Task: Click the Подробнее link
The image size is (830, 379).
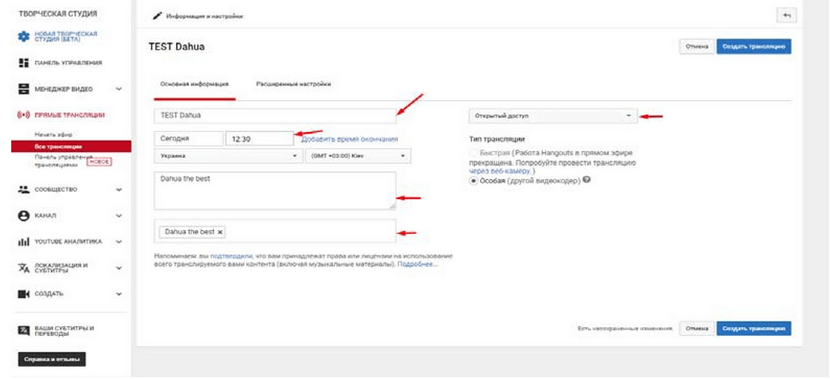Action: click(418, 264)
